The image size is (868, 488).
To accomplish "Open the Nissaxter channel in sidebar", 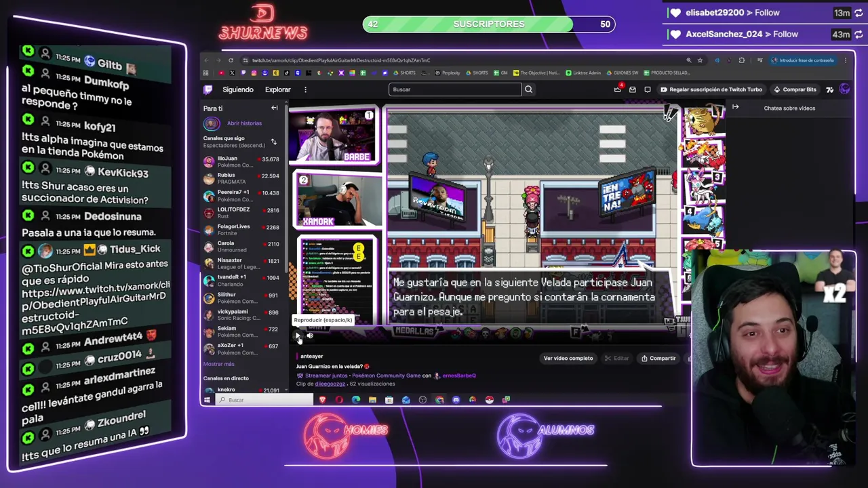I will coord(241,263).
